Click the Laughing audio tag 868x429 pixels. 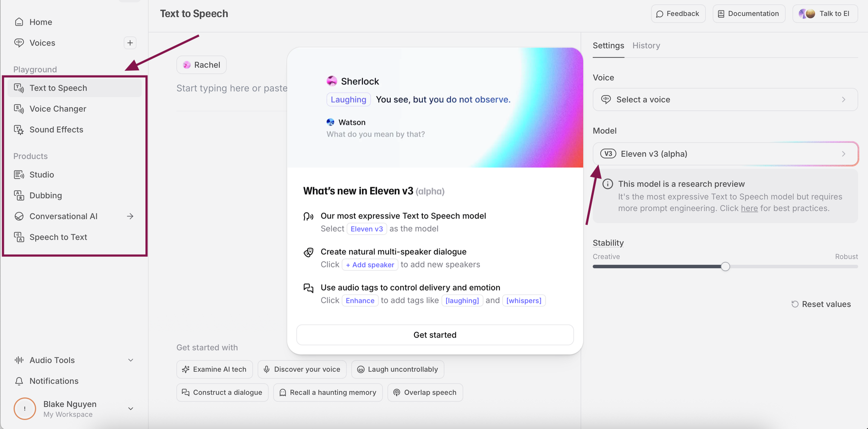[349, 100]
